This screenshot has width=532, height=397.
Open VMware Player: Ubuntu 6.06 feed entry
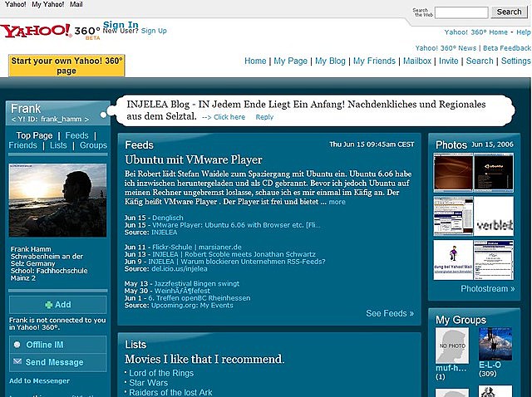point(236,225)
